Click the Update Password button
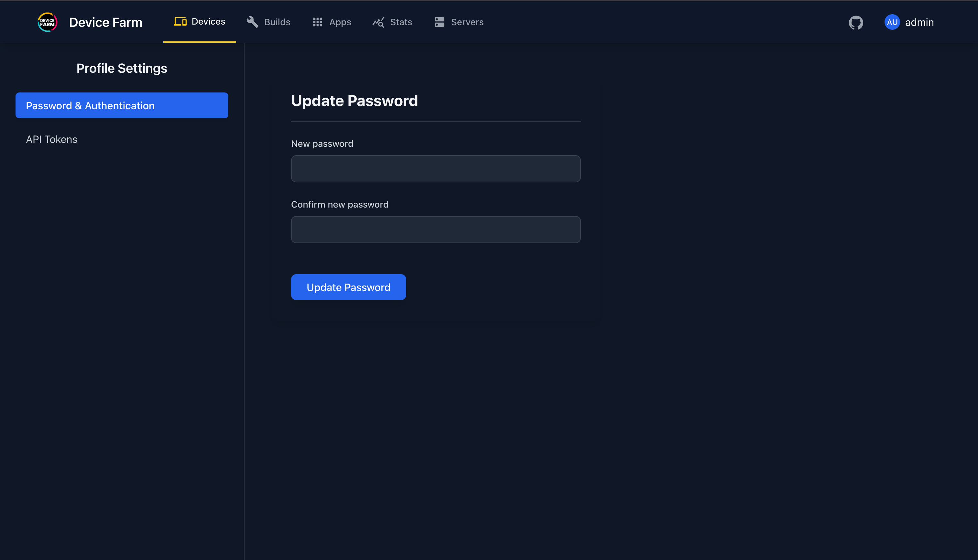Screen dimensions: 978x560 click(348, 287)
